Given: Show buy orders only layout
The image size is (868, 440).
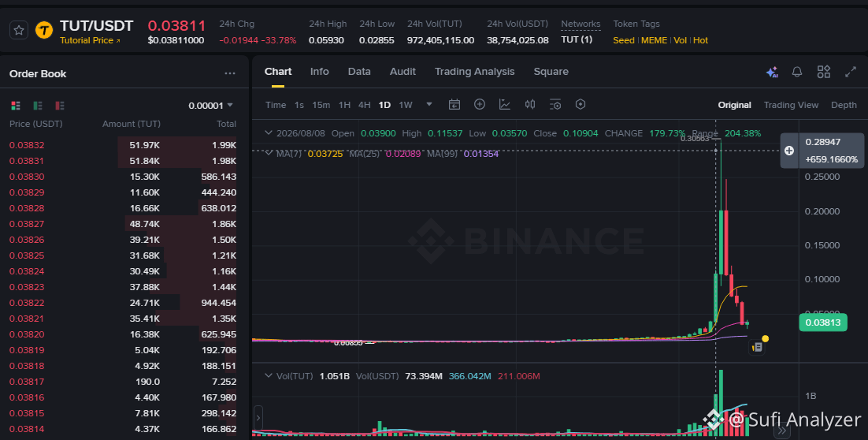Looking at the screenshot, I should pyautogui.click(x=38, y=106).
